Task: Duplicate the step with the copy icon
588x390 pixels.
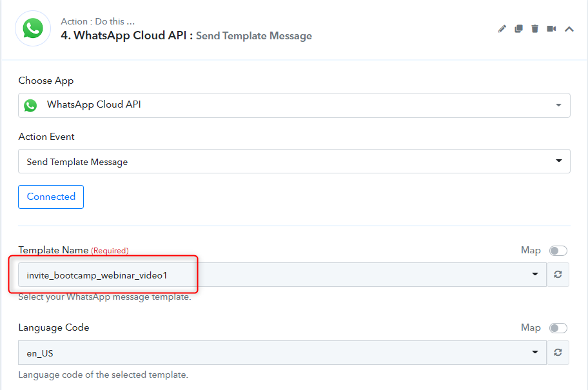Action: point(518,29)
